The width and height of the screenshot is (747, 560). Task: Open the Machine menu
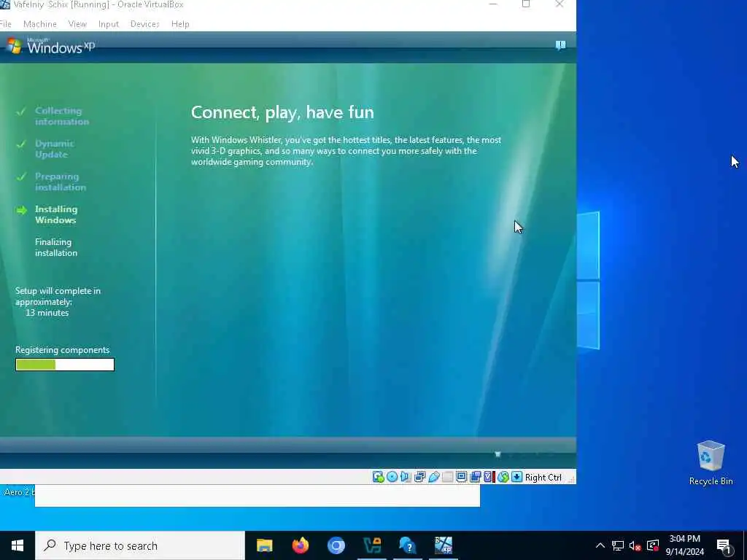pyautogui.click(x=40, y=24)
